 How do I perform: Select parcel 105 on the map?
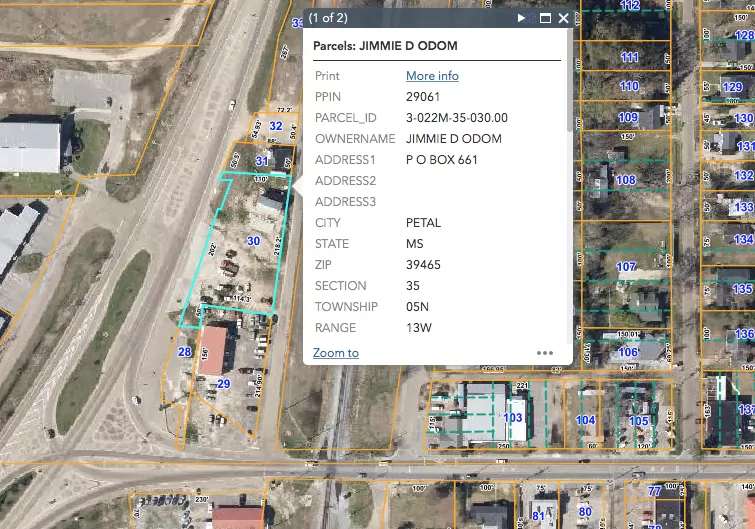point(639,420)
